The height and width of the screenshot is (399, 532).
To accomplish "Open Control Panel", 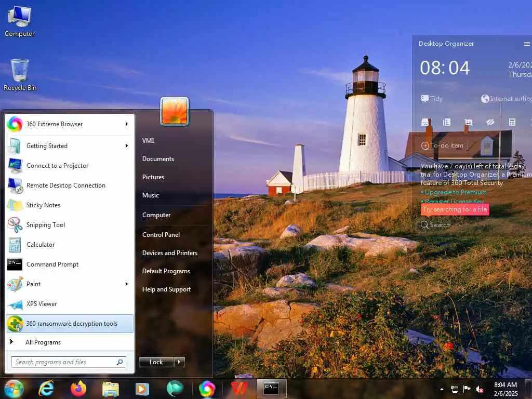I will point(161,235).
